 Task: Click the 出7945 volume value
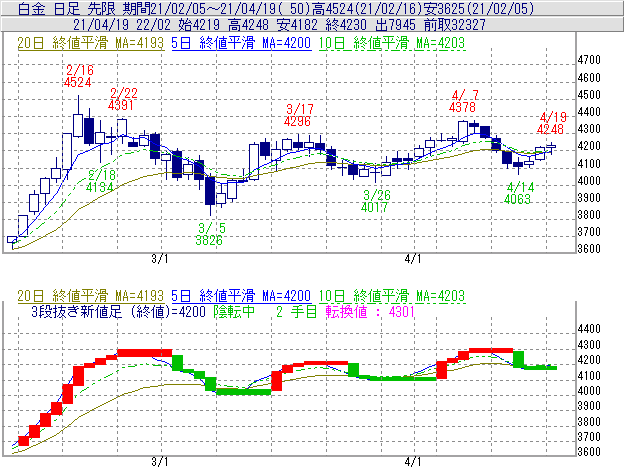pyautogui.click(x=395, y=25)
